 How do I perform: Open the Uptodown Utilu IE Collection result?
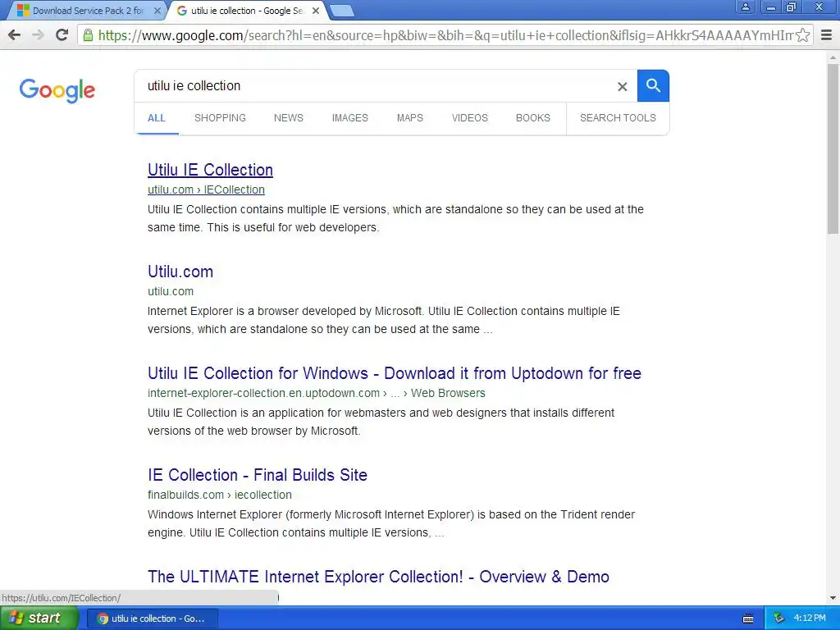coord(395,373)
